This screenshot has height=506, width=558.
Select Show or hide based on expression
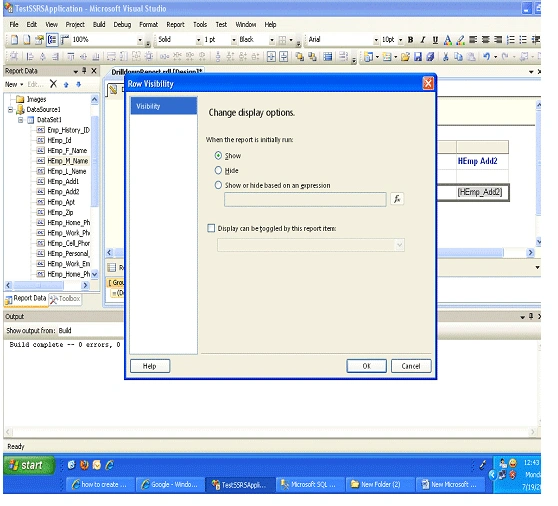218,185
